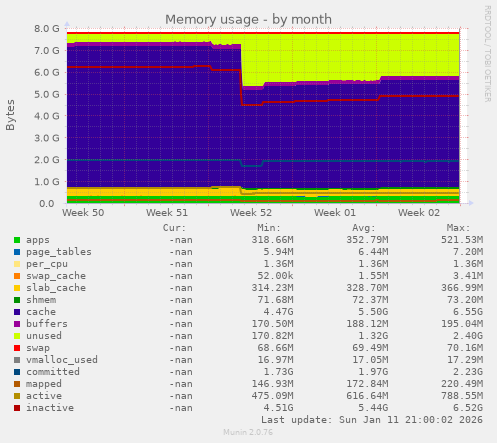The height and width of the screenshot is (443, 497).
Task: Click the 'Last update' timestamp line
Action: pos(372,420)
